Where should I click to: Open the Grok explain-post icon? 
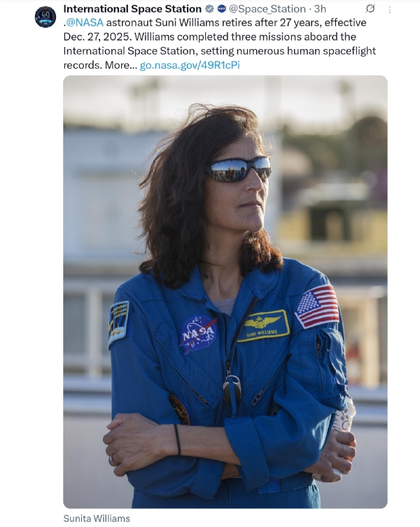pos(370,8)
